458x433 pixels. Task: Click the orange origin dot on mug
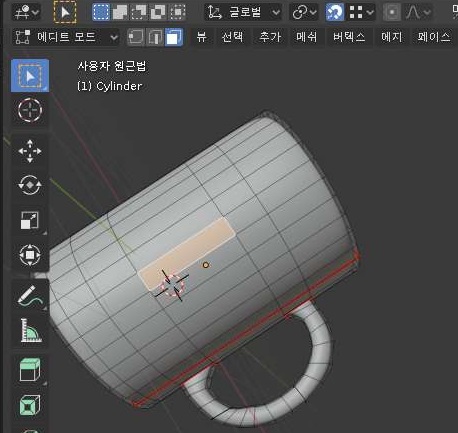[x=206, y=265]
